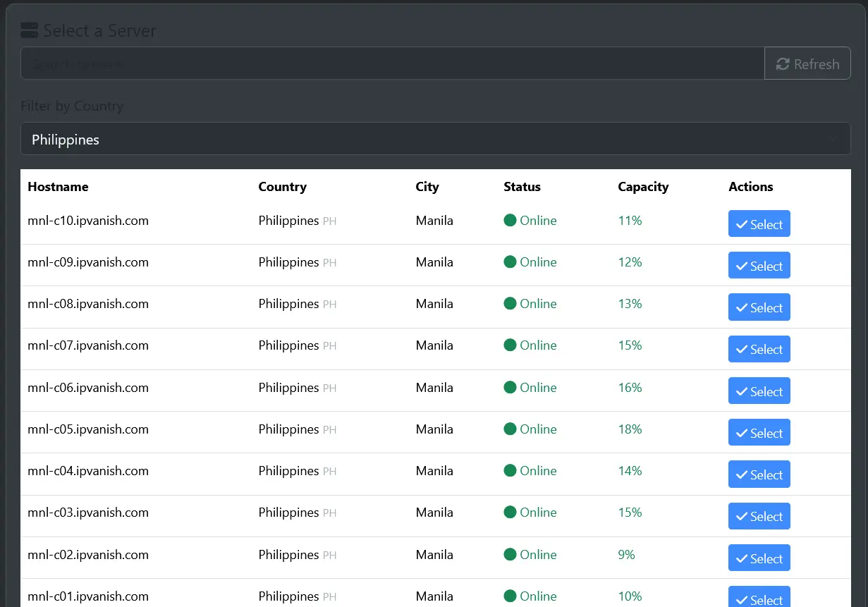Select server mnl-c03.ipvanish.com
Screen dimensions: 868x607
coord(759,516)
